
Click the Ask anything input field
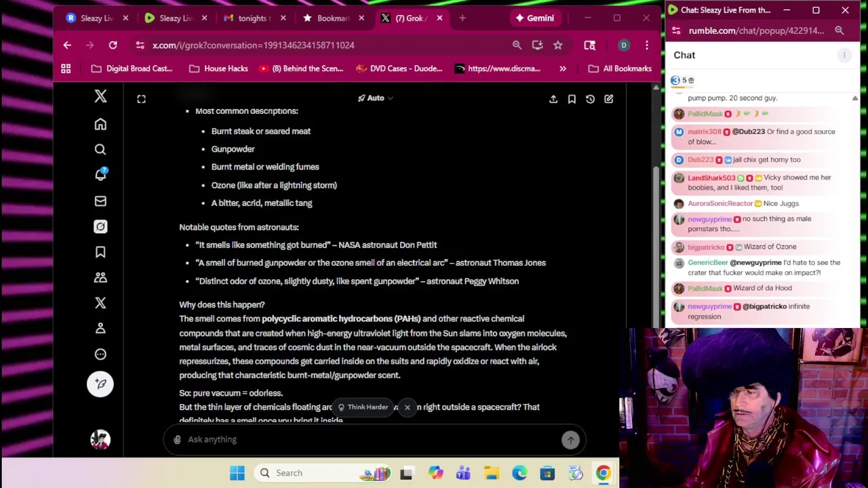373,439
